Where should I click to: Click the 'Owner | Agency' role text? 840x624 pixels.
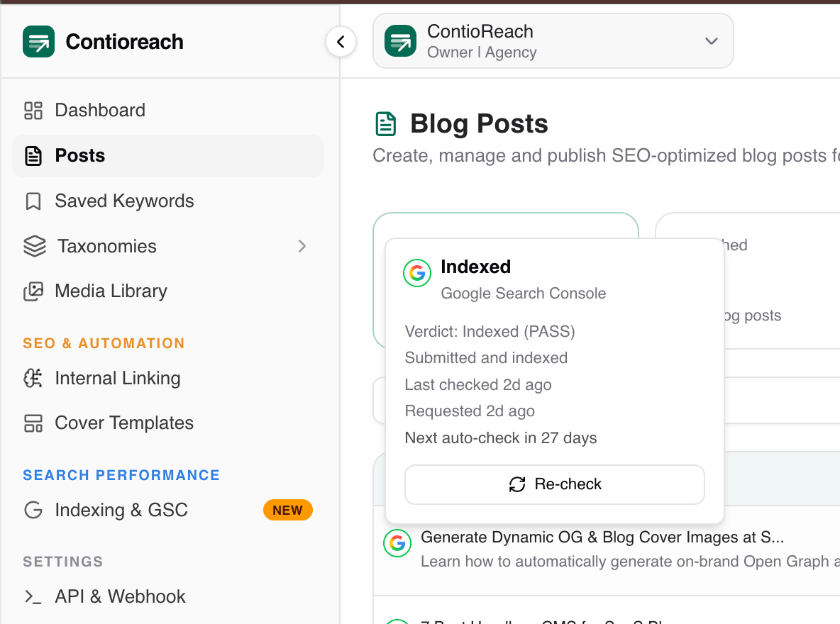tap(482, 52)
